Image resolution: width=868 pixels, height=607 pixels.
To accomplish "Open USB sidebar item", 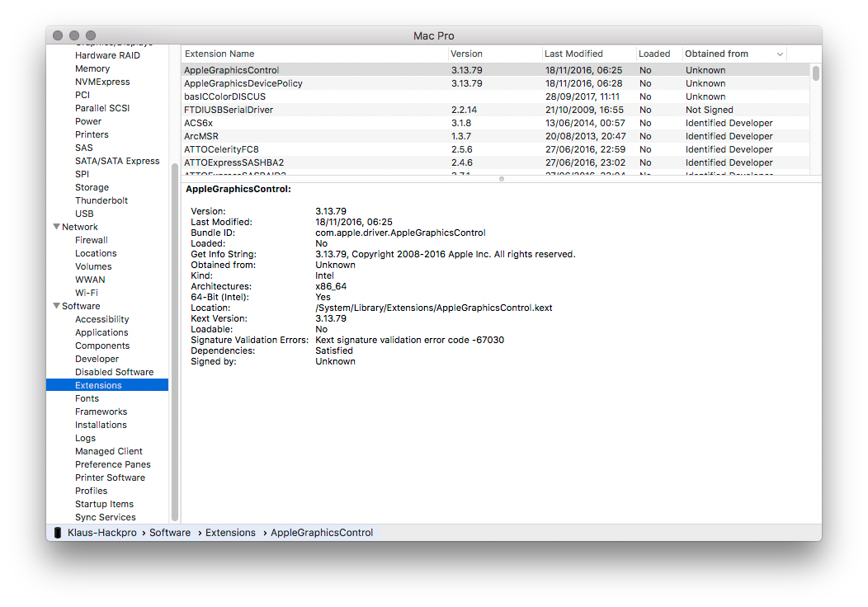I will click(x=84, y=214).
